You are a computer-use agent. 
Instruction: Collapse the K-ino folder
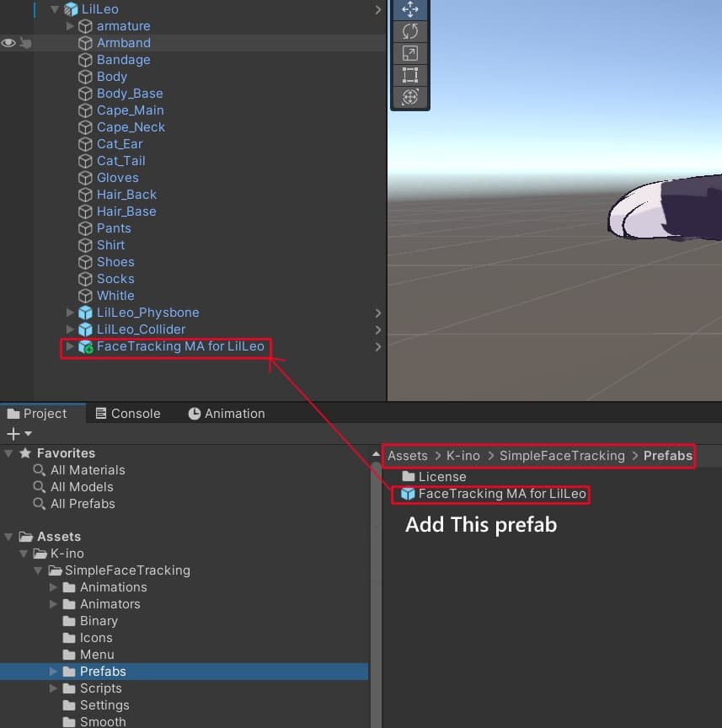tap(24, 554)
